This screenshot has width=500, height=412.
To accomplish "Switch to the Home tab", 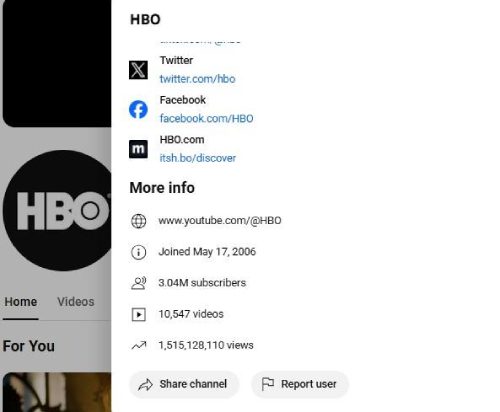I will (x=21, y=302).
